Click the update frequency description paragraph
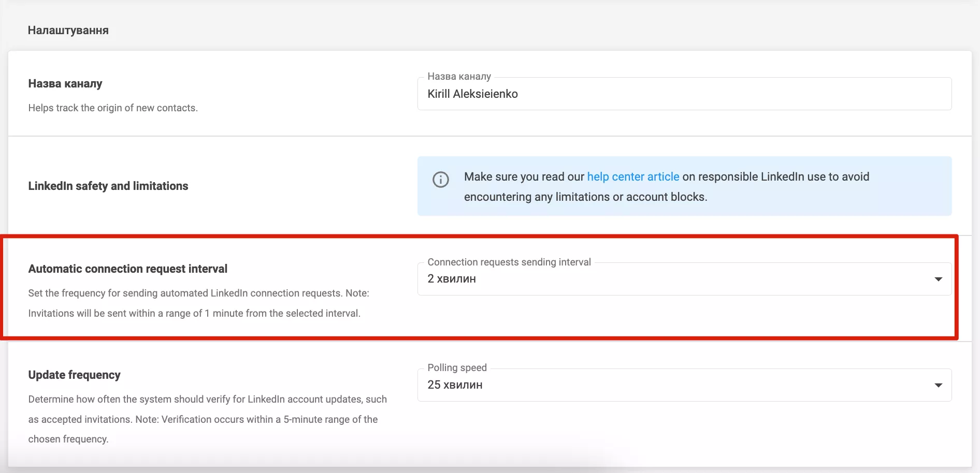The height and width of the screenshot is (473, 980). coord(208,419)
